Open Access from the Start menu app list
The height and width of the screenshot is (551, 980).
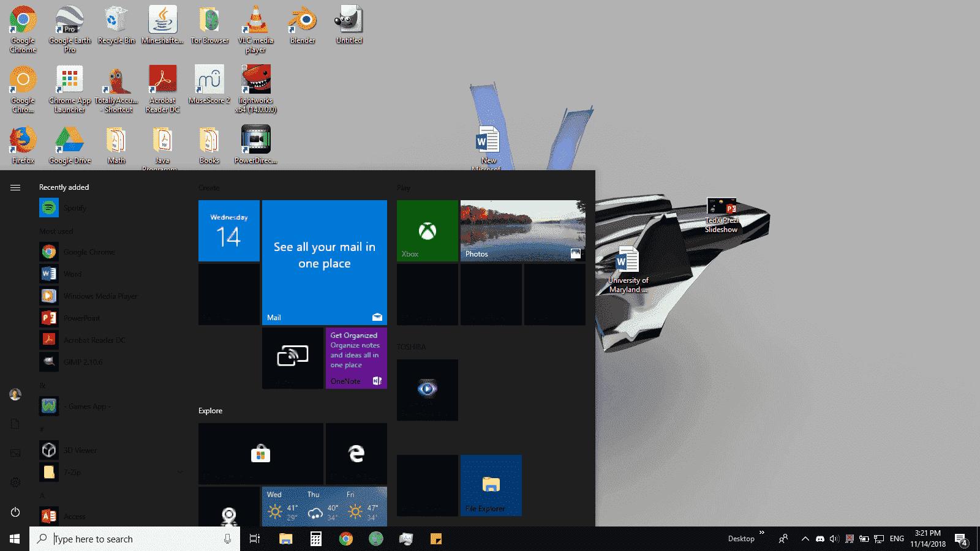[110, 517]
